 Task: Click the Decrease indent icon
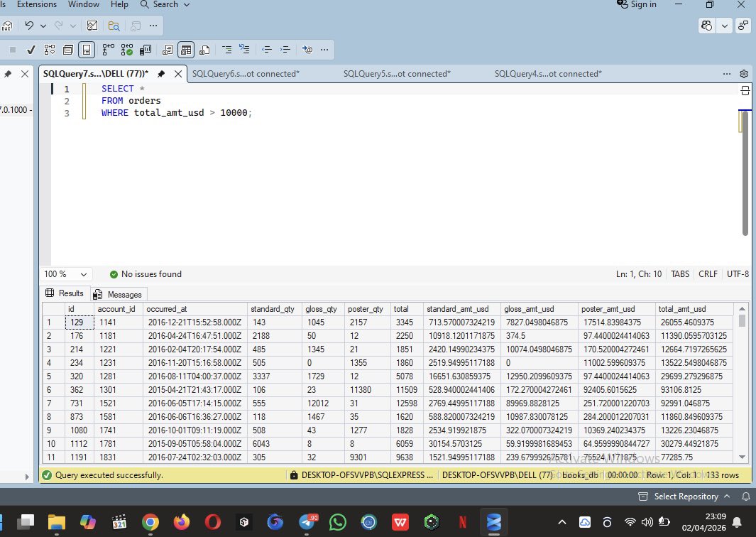pos(267,50)
